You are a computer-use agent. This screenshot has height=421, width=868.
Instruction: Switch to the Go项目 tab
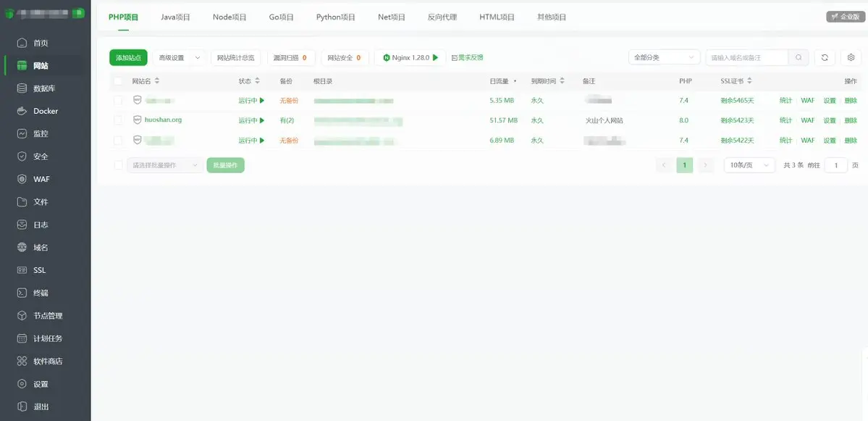click(x=281, y=17)
